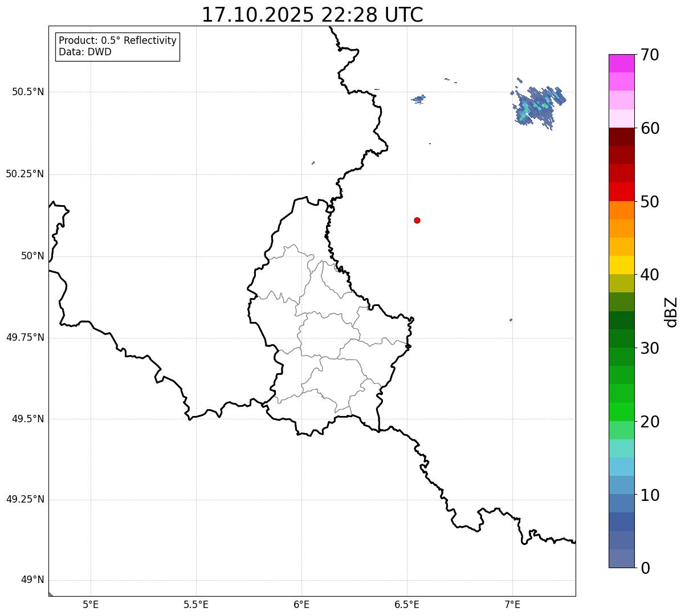Click the 49.5°N latitude label
Viewport: 685px width, 616px height.
28,419
